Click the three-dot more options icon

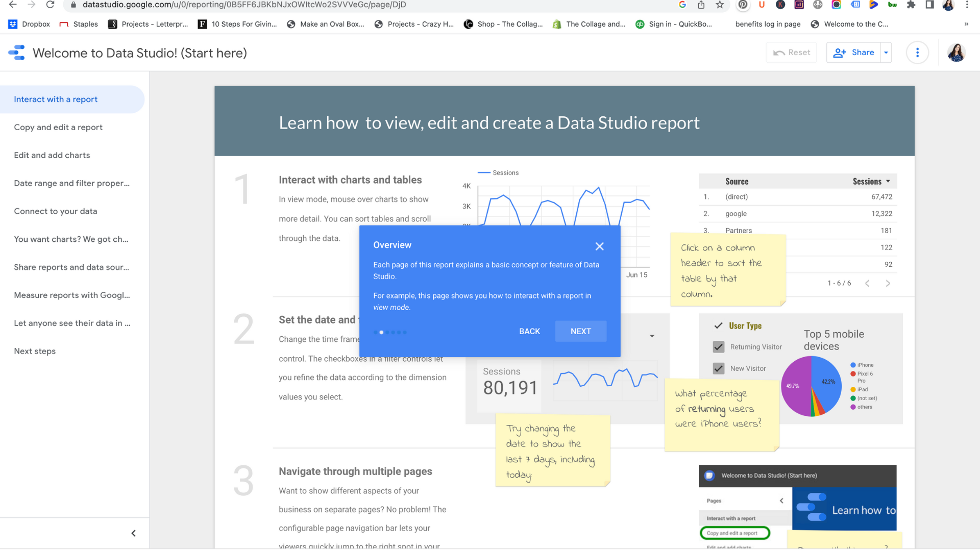coord(917,53)
